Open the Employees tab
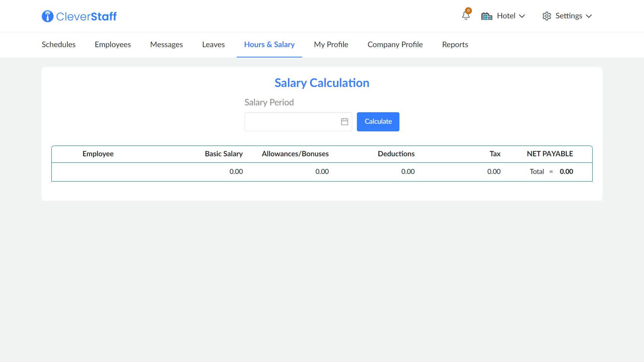 tap(113, 44)
